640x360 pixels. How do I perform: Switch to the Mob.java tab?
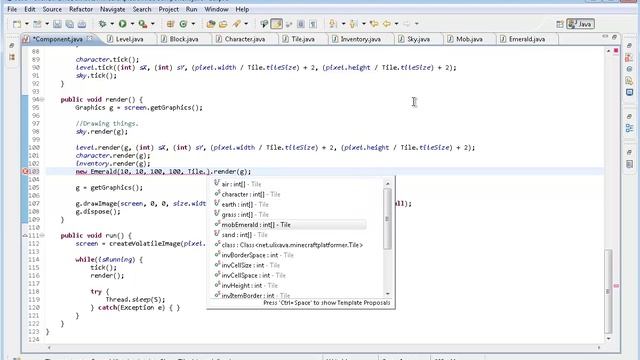click(469, 39)
